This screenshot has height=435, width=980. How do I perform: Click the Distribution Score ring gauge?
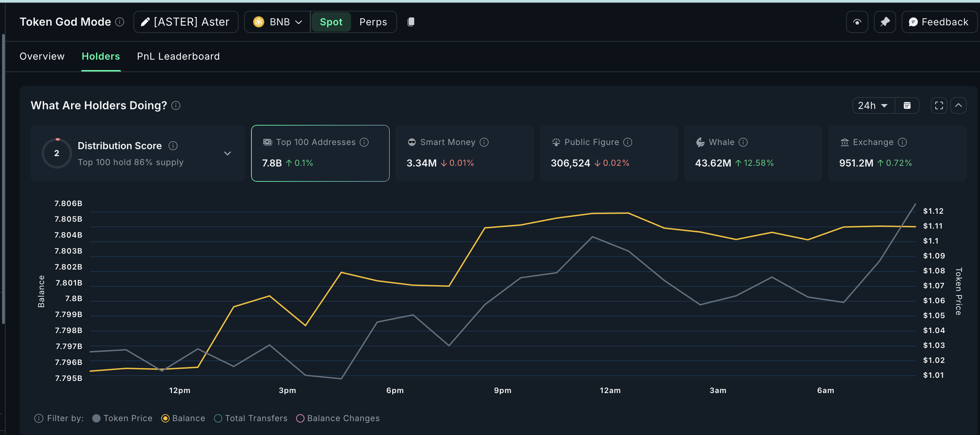tap(57, 153)
